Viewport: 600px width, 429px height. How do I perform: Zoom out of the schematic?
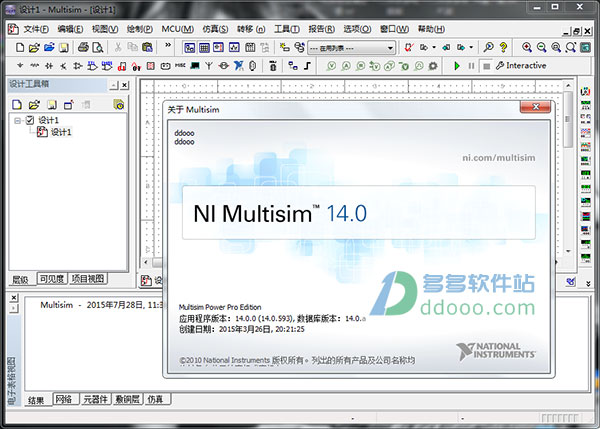541,47
